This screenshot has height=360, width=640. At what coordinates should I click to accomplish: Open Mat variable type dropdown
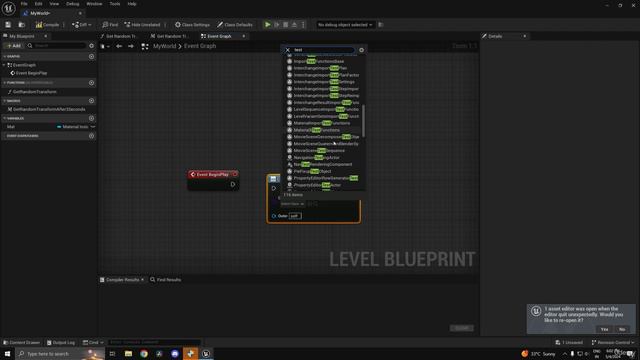coord(76,127)
